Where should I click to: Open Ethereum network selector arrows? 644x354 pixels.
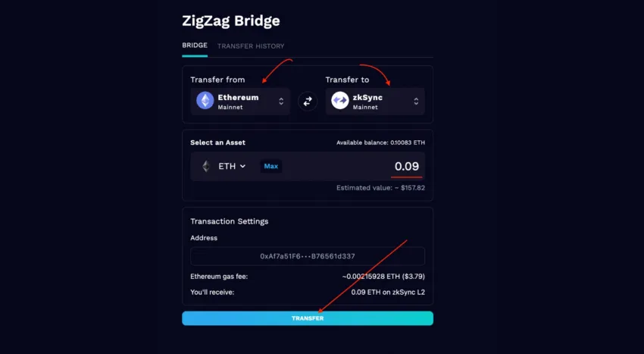pyautogui.click(x=281, y=101)
